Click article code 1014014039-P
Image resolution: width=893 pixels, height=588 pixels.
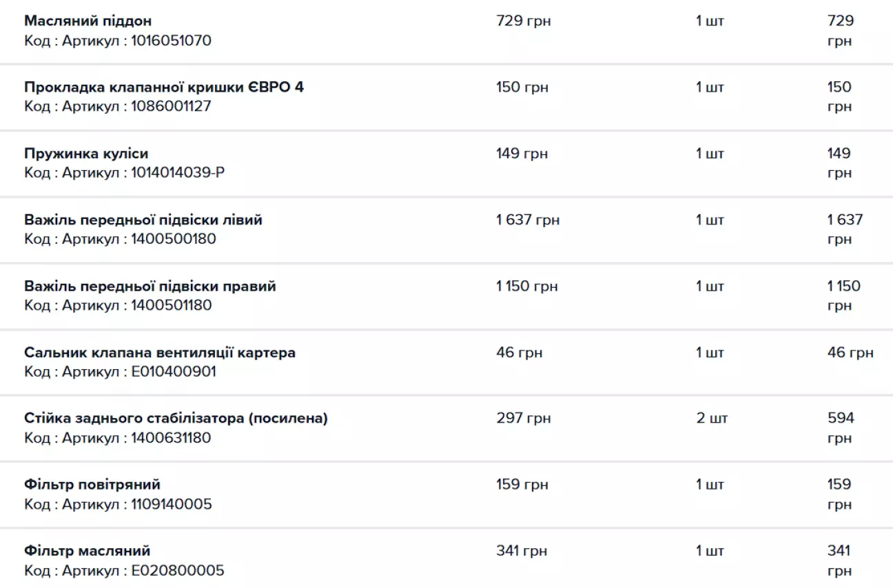point(178,173)
